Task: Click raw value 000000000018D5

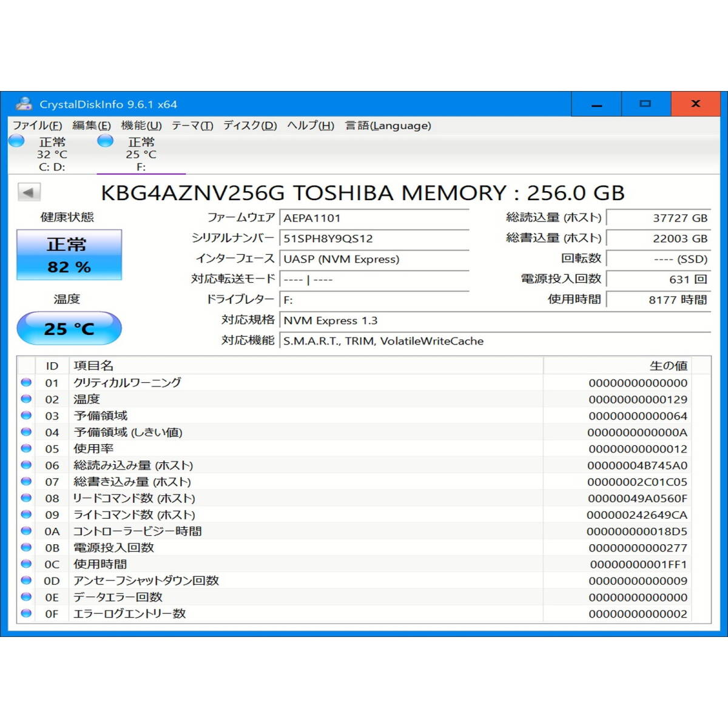Action: point(637,531)
